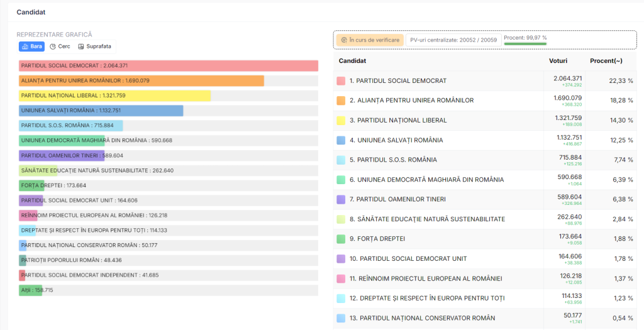Sort by the Procent(~) column header

tap(606, 61)
